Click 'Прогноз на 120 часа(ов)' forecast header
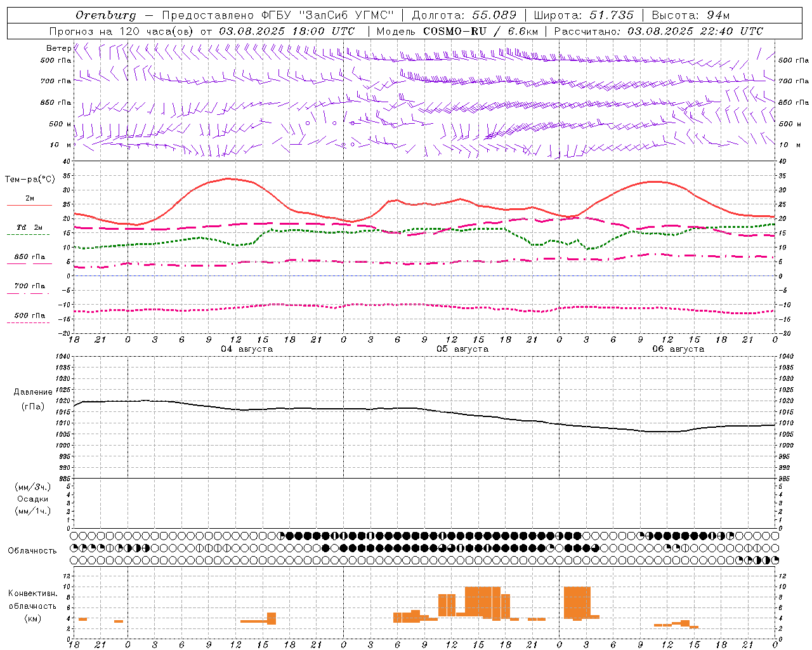 (x=122, y=31)
